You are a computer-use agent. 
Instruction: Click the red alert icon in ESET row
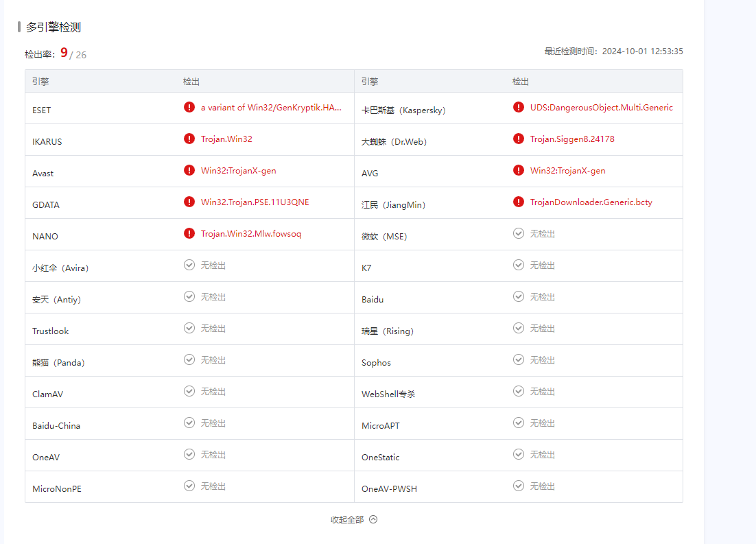189,107
